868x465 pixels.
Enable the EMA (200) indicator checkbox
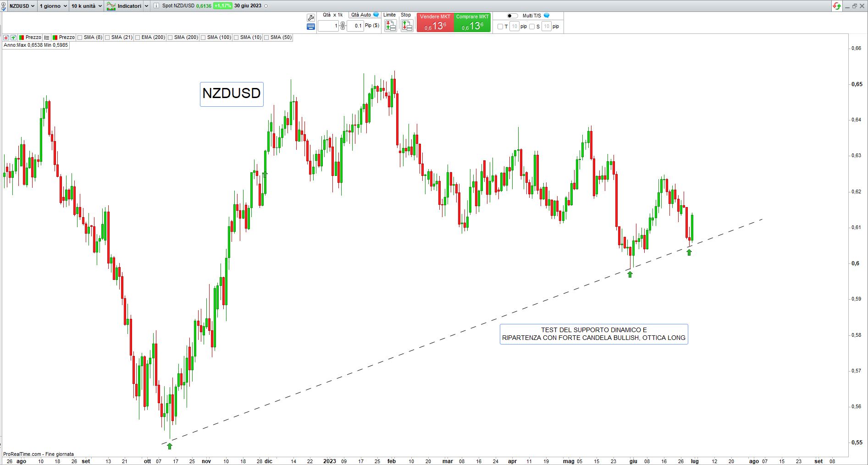click(x=138, y=38)
